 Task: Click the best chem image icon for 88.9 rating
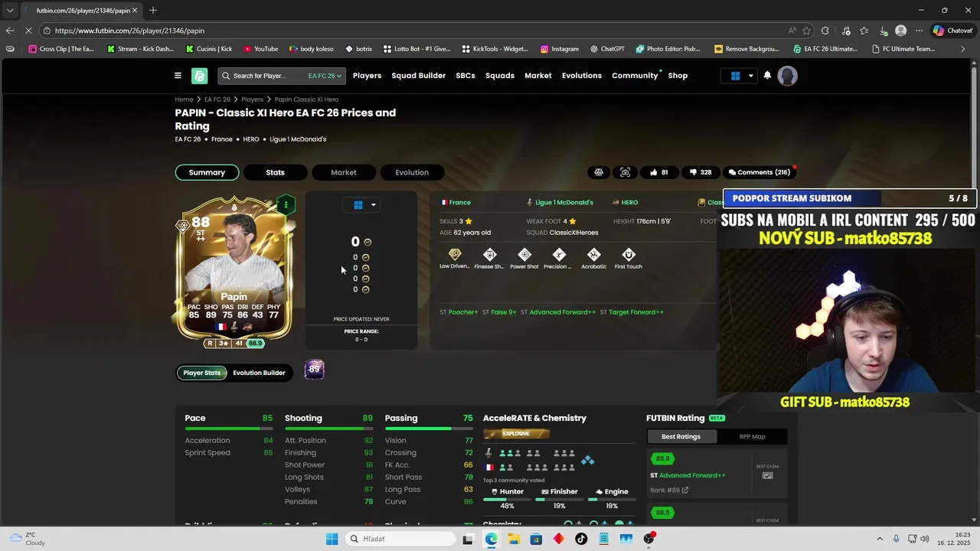point(767,476)
